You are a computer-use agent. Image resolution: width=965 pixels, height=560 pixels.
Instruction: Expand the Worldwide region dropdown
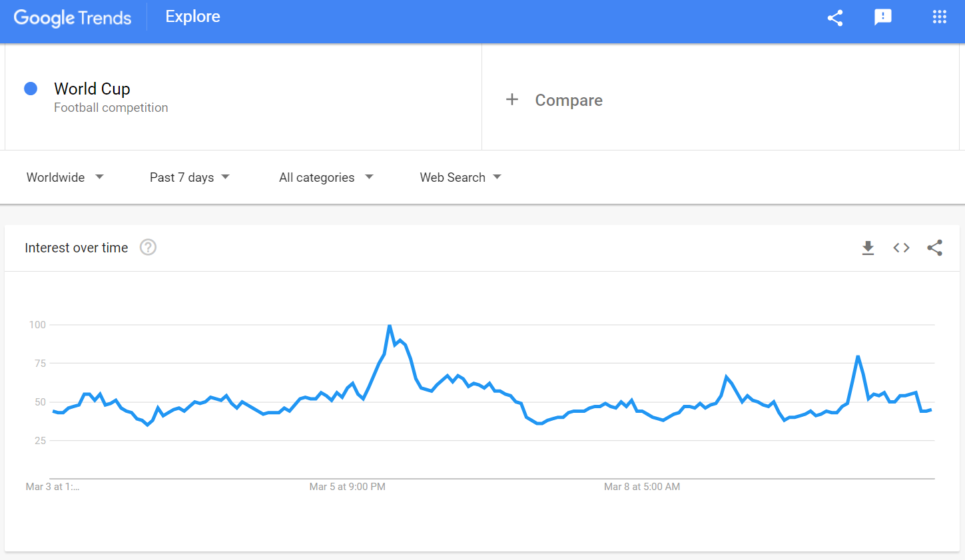(65, 177)
